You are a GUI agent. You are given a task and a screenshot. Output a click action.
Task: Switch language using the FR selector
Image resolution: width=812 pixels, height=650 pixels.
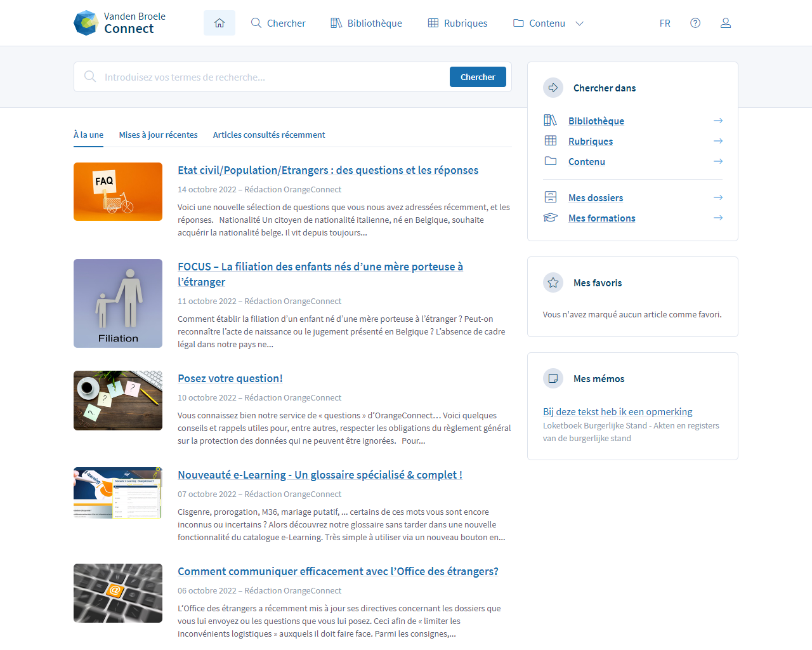click(665, 23)
